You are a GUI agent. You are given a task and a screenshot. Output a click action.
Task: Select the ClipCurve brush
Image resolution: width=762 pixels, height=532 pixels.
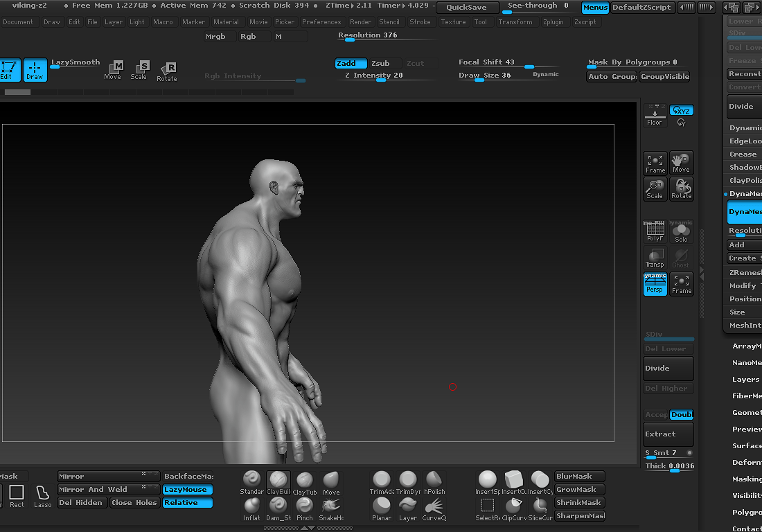[x=514, y=509]
